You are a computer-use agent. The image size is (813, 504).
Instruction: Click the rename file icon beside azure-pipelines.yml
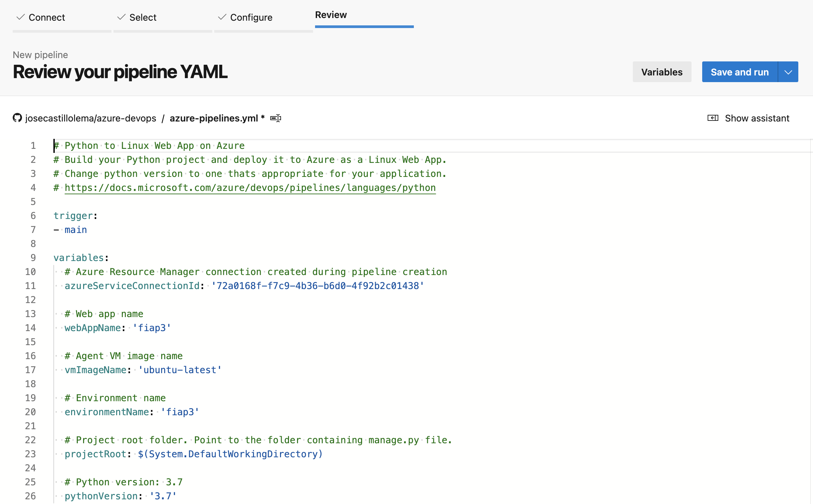276,118
